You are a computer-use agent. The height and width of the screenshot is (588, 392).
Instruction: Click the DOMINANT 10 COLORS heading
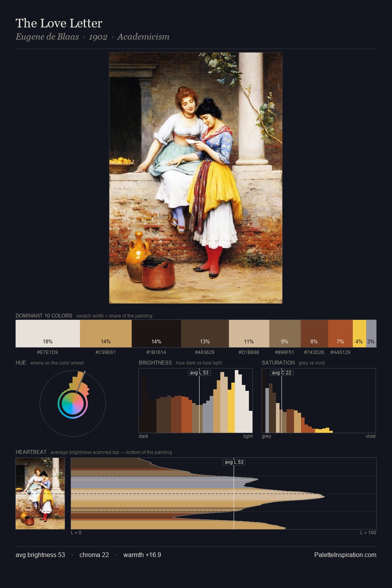coord(44,316)
